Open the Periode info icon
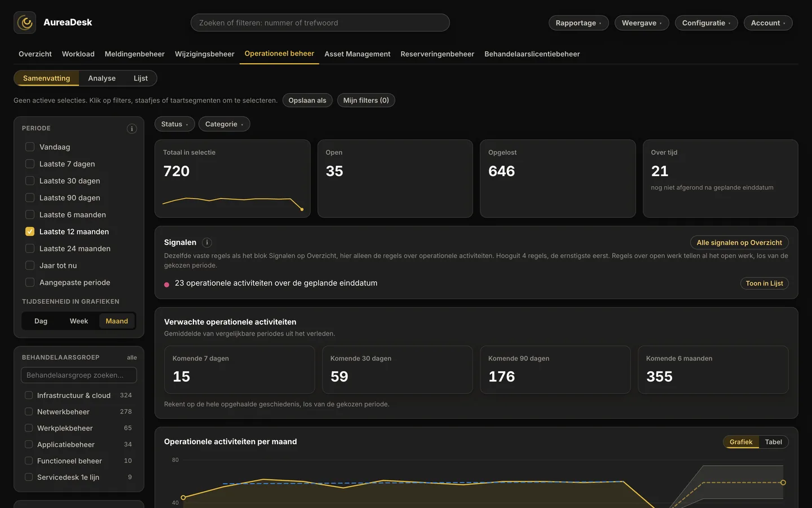The width and height of the screenshot is (812, 508). 132,129
